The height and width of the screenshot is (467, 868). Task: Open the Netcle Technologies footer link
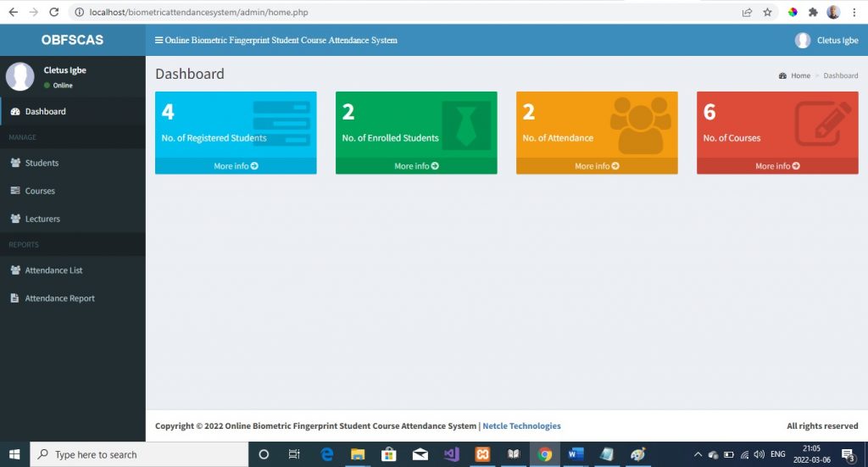(521, 425)
